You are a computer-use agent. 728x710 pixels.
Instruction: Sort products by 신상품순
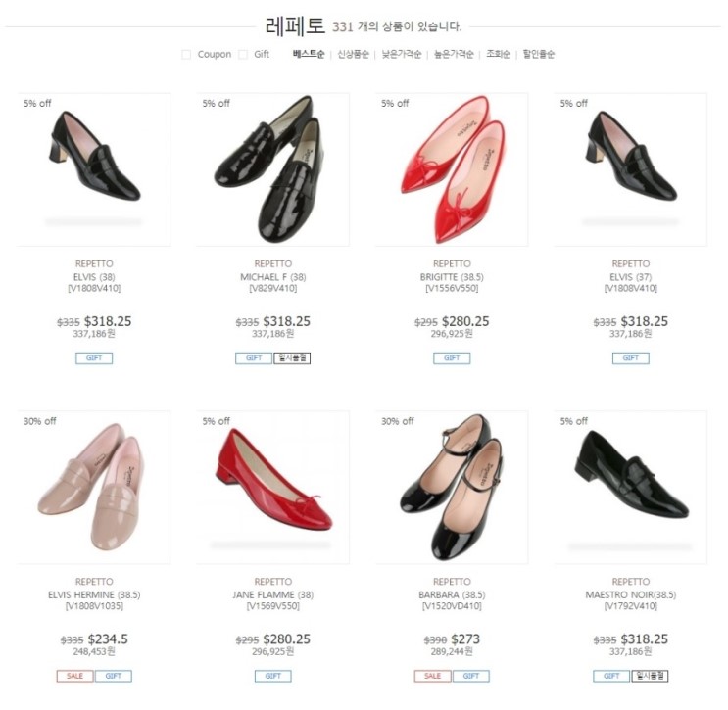353,54
